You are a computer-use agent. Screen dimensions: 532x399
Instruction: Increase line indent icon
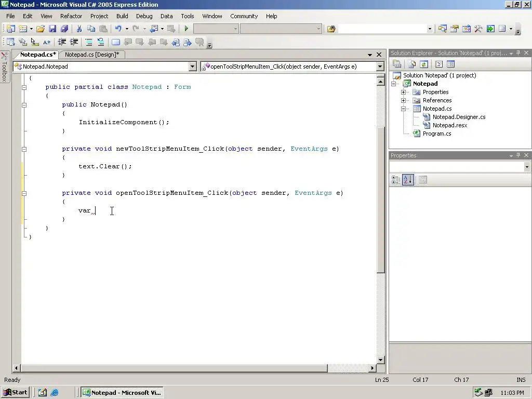point(74,42)
